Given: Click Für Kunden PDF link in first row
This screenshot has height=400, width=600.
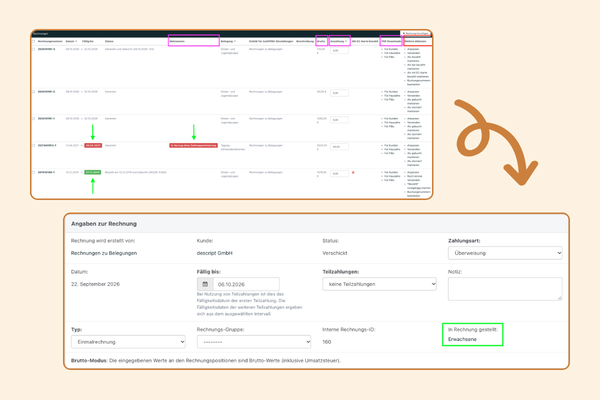Looking at the screenshot, I should 391,49.
